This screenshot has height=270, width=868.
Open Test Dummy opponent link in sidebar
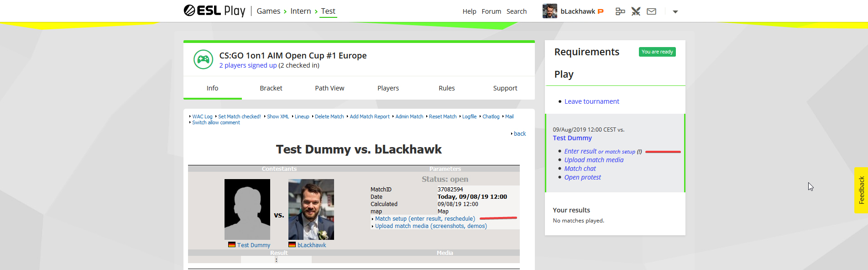[x=572, y=138]
